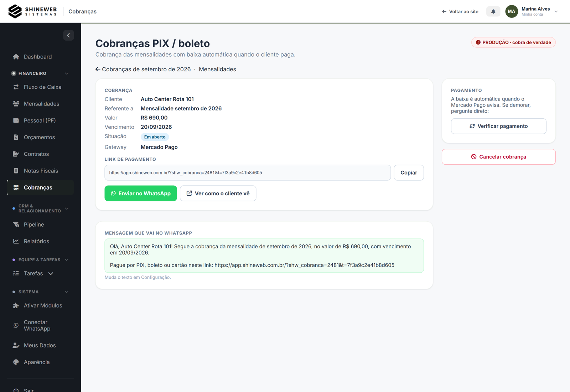Click the Aparência palette icon
This screenshot has height=392, width=570.
pos(16,362)
